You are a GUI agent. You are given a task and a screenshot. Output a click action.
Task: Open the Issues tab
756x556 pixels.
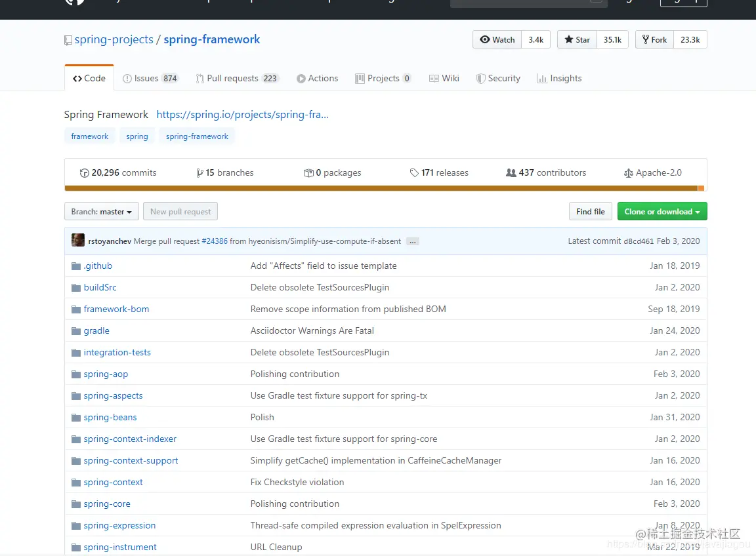click(x=150, y=79)
